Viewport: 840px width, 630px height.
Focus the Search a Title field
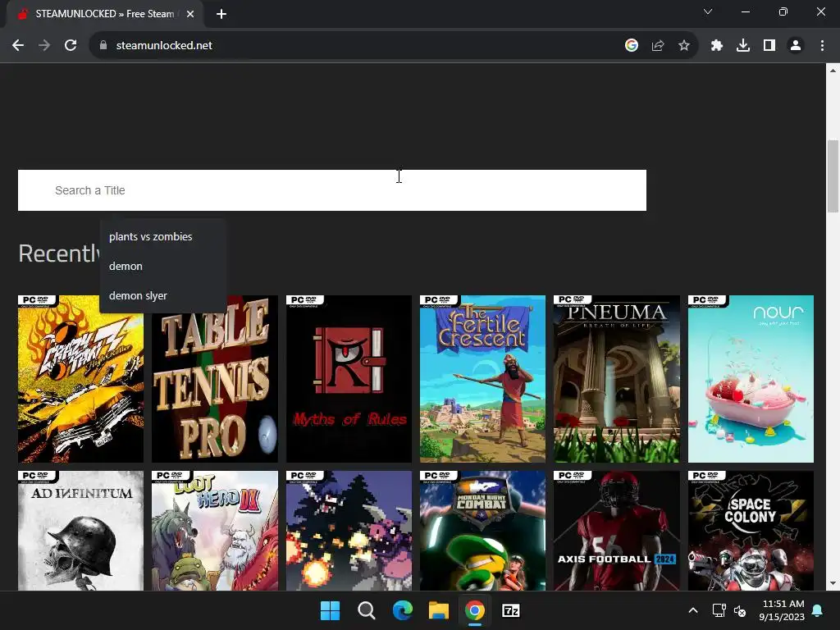[332, 190]
